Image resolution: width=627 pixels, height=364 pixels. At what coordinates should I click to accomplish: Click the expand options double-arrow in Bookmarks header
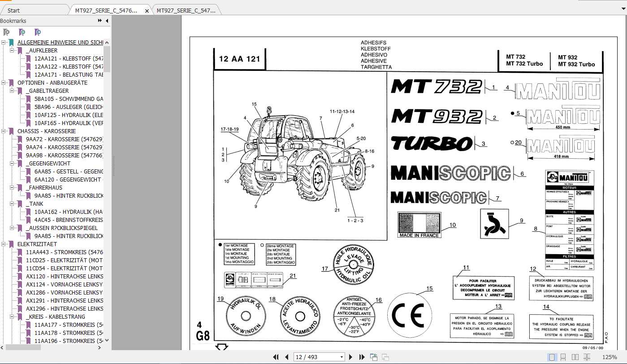coord(99,21)
